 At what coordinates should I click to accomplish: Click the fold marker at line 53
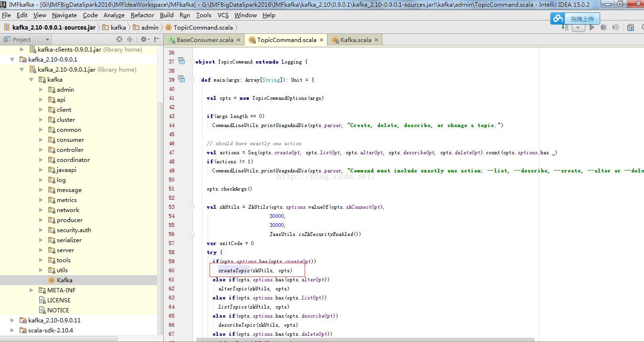pos(192,207)
